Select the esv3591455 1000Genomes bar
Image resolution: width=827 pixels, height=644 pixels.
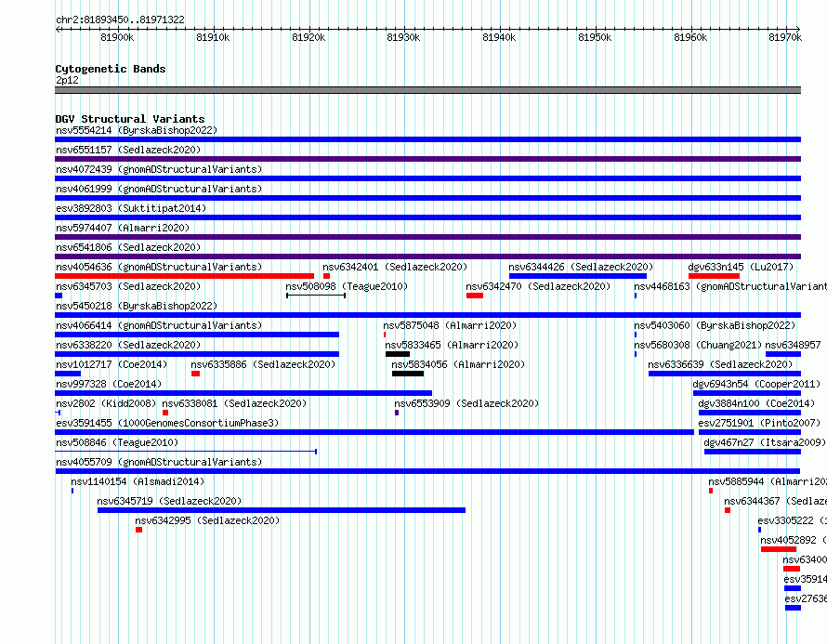374,432
